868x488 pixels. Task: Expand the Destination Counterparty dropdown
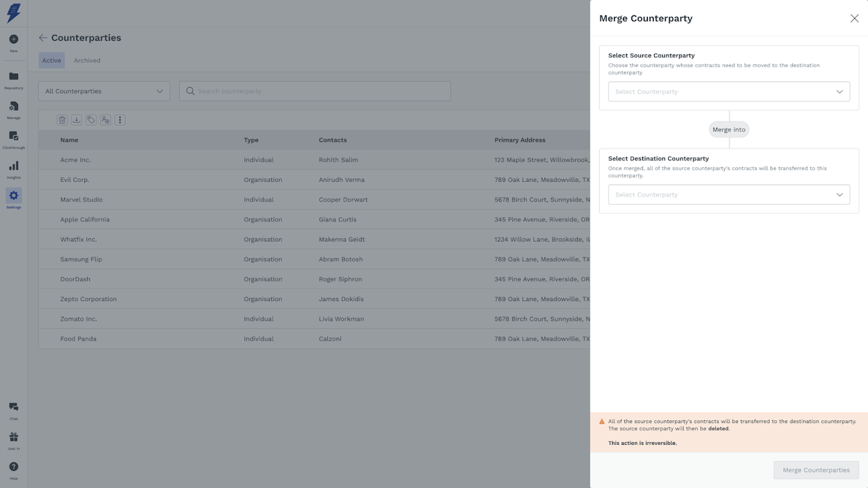[729, 195]
